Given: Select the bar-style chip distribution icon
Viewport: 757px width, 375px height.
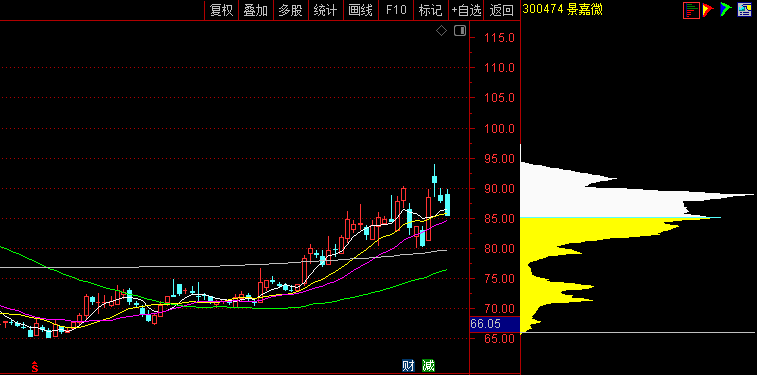Looking at the screenshot, I should pyautogui.click(x=691, y=10).
